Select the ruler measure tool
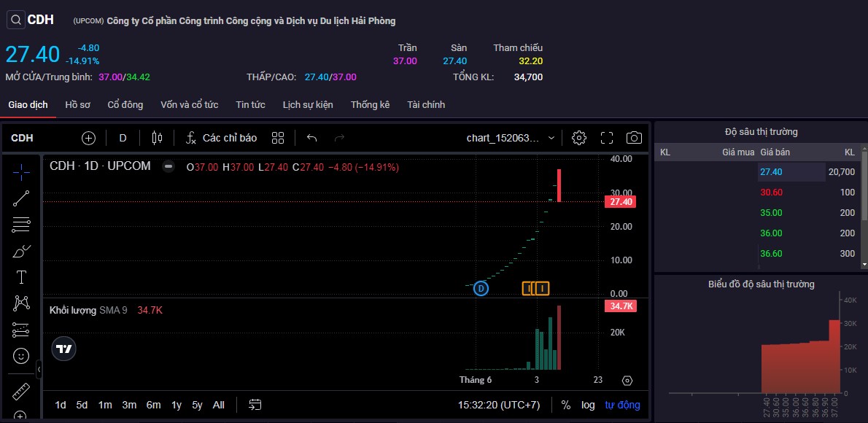Image resolution: width=868 pixels, height=423 pixels. 21,391
